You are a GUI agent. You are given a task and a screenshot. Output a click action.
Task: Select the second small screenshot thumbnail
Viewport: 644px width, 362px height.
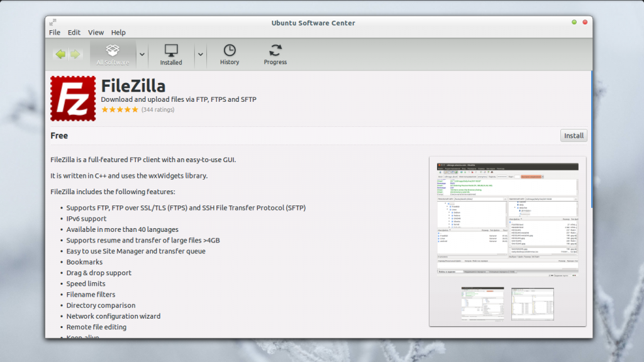[532, 305]
